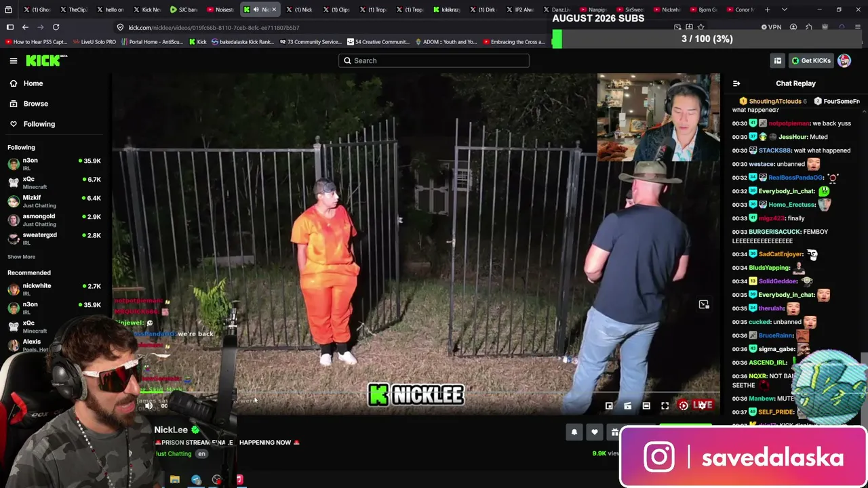Switch to the 'Kick Ne...' browser tab

click(146, 9)
